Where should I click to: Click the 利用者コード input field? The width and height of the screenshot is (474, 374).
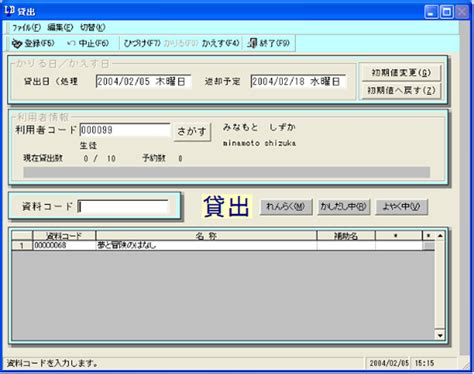pyautogui.click(x=125, y=130)
